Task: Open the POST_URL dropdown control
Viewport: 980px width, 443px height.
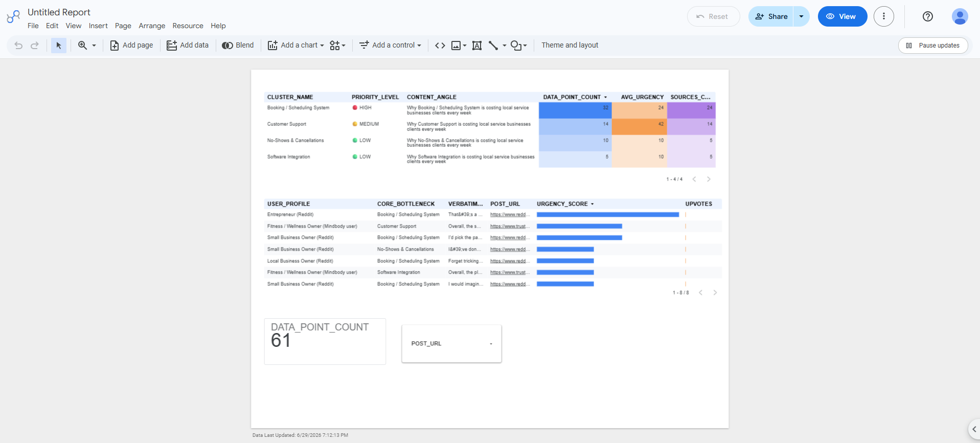Action: point(452,344)
